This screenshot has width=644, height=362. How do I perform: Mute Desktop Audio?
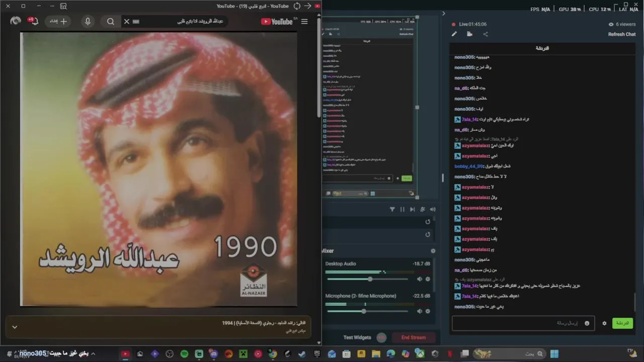pos(420,279)
